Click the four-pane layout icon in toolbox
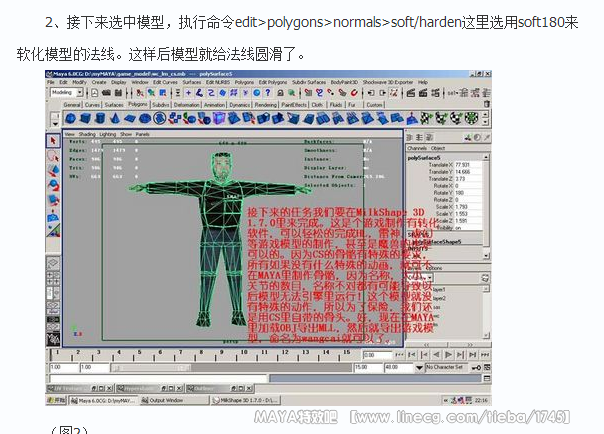 click(53, 278)
